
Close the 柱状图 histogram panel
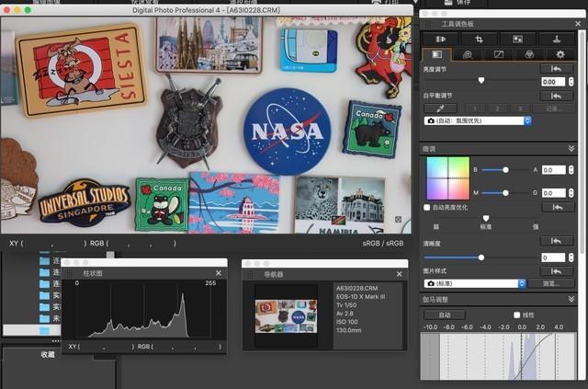219,273
